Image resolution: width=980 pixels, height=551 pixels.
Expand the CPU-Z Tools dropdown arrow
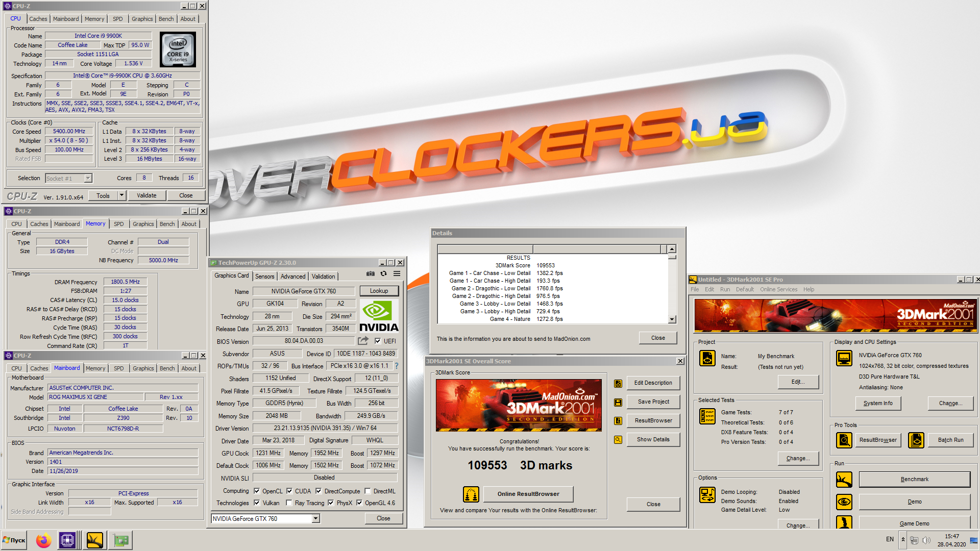point(121,195)
